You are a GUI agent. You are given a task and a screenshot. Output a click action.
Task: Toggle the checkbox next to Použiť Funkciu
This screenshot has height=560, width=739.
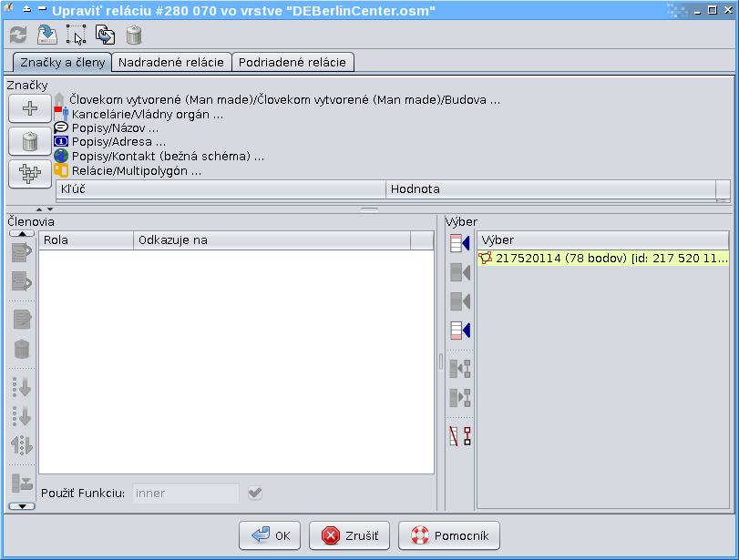(x=255, y=494)
